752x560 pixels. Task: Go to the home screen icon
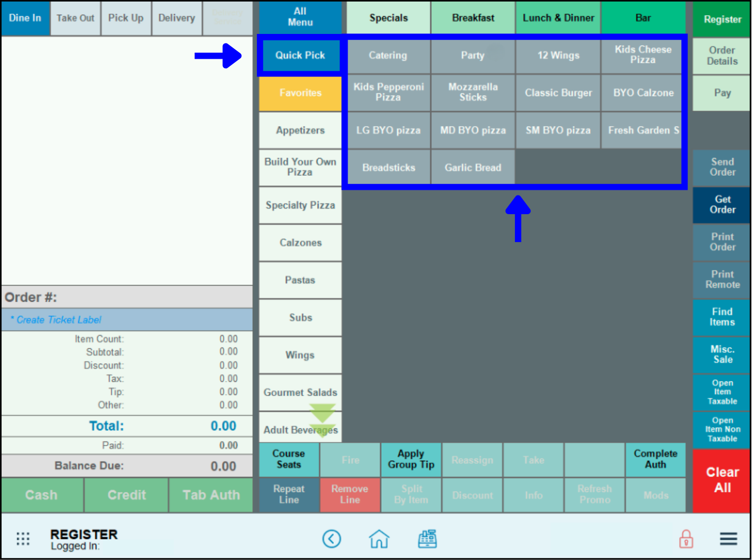[x=379, y=539]
